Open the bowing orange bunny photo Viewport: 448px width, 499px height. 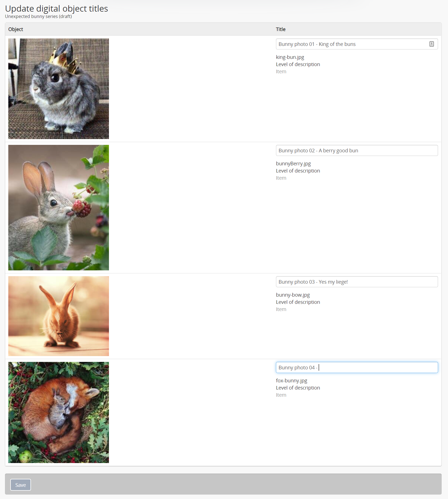pyautogui.click(x=59, y=316)
